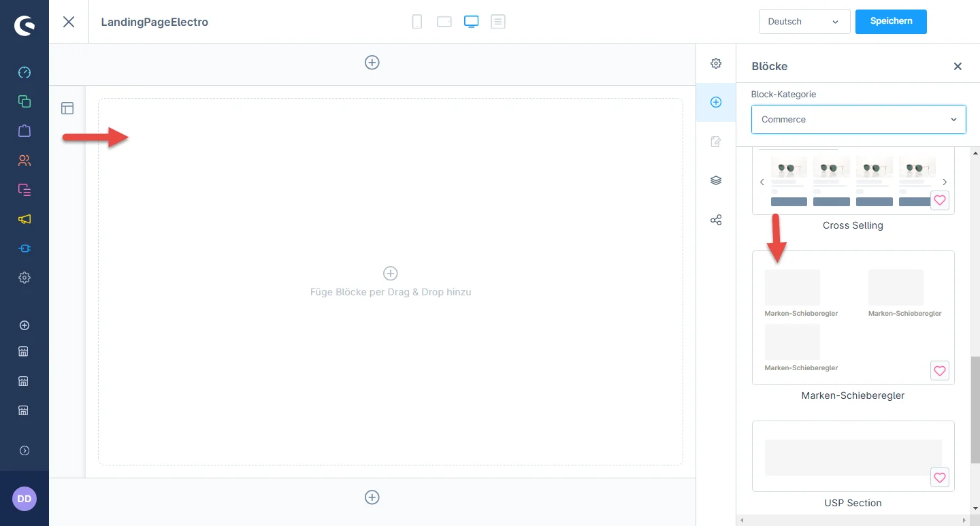Switch to mobile viewport preview
The height and width of the screenshot is (526, 980).
tap(417, 22)
